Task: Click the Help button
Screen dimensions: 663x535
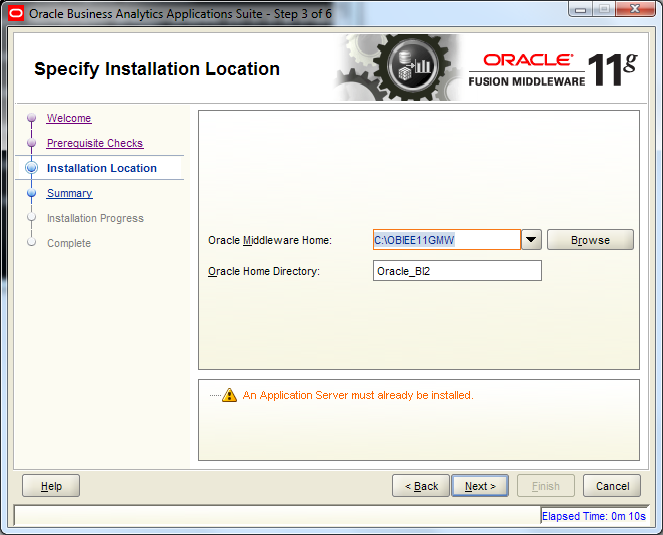Action: coord(51,486)
